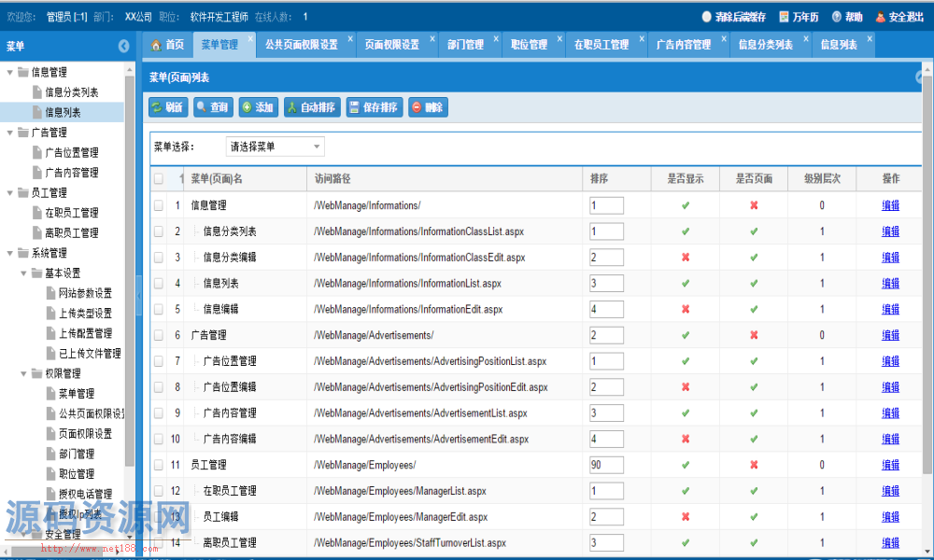The width and height of the screenshot is (934, 560).
Task: Click the 刷新 refresh toolbar button
Action: 167,107
